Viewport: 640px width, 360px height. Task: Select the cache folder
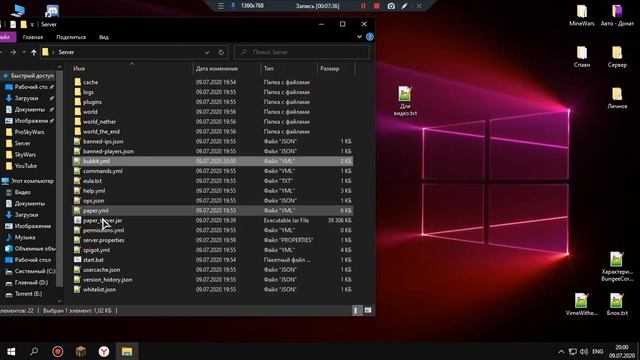(213, 82)
